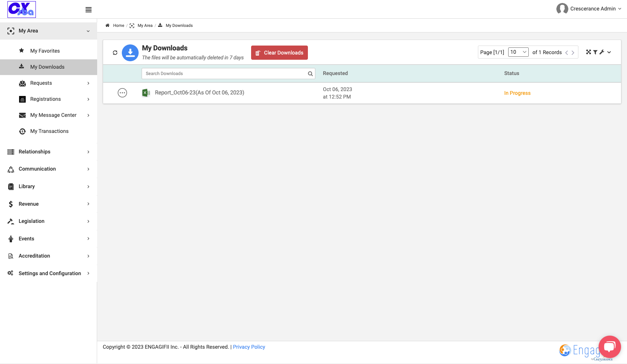Click My Area breadcrumb link
Screen dimensions: 627x364
[x=145, y=25]
